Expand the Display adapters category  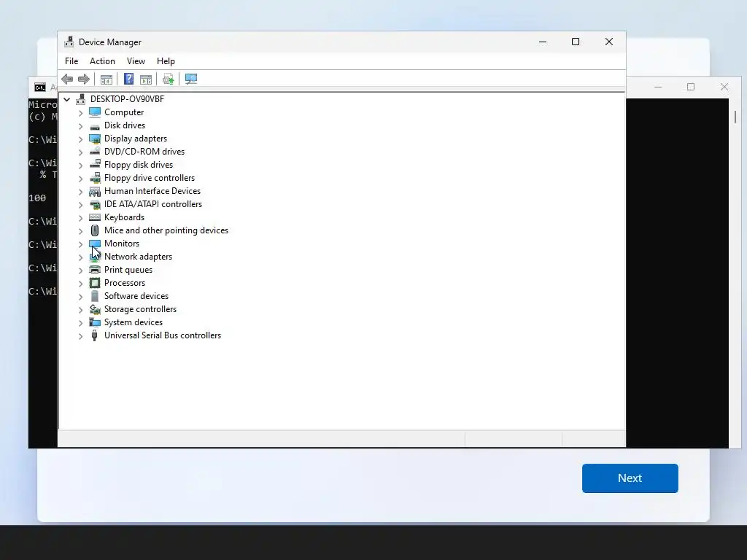point(80,139)
